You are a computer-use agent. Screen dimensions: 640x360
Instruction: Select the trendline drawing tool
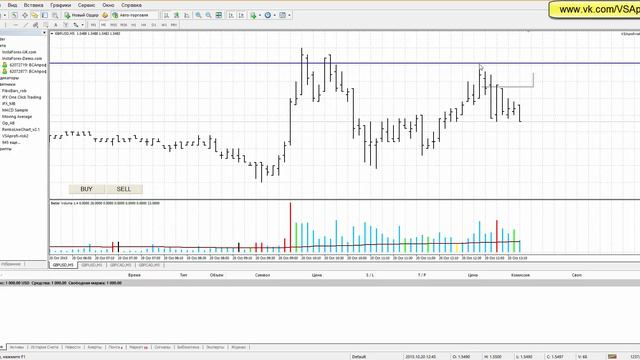(x=26, y=25)
